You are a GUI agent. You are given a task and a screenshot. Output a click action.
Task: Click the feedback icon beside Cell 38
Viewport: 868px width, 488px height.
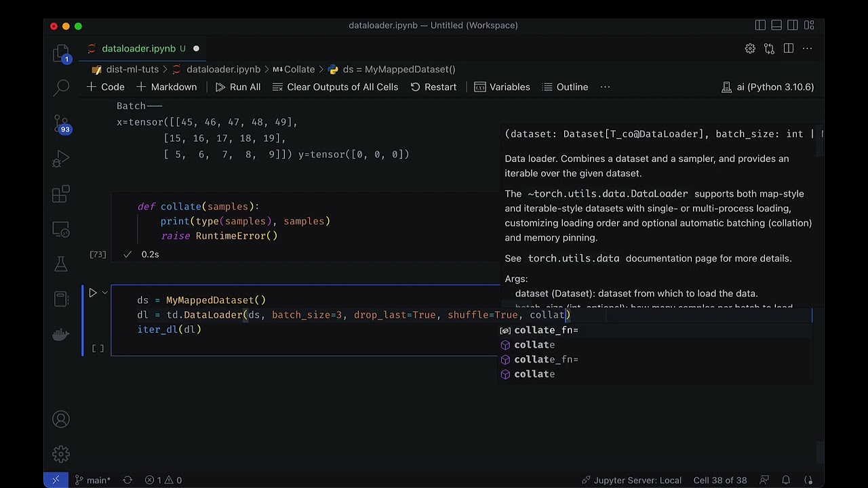pyautogui.click(x=764, y=480)
